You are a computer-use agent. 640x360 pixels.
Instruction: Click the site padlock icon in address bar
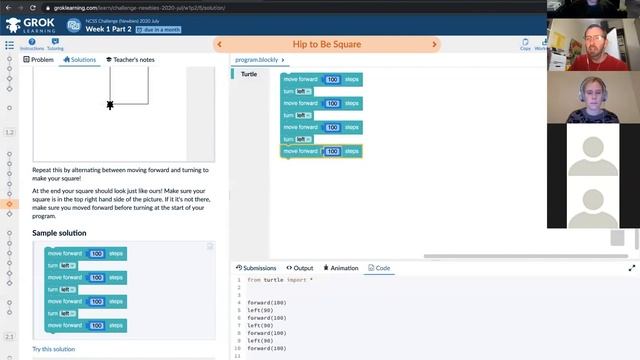[48, 8]
